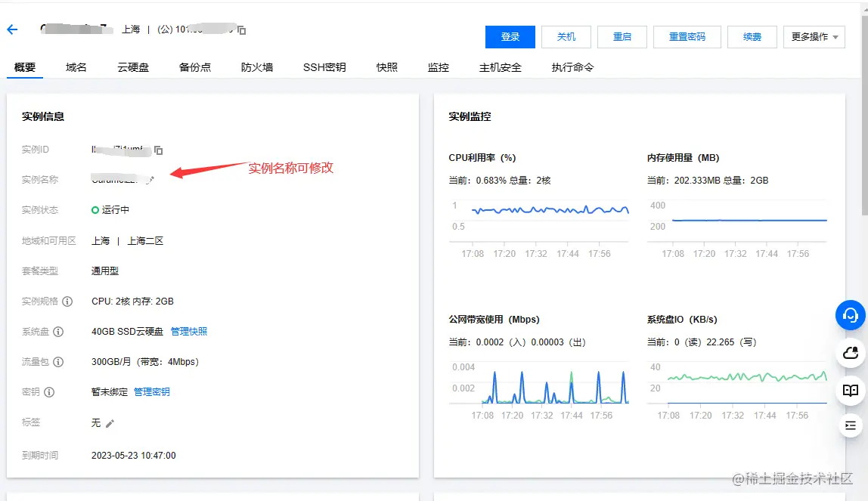Select the text 300GB/月 (带宽: 4Mbps)
Screen dimensions: 868x501
click(145, 362)
